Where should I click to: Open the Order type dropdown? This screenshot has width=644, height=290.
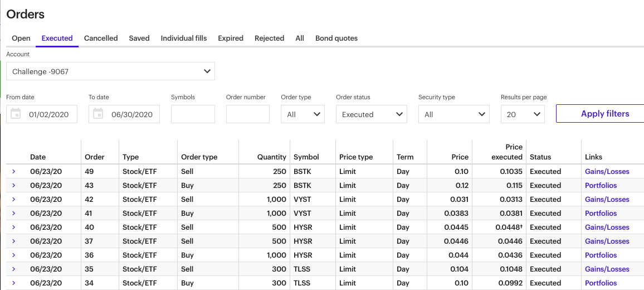click(303, 114)
